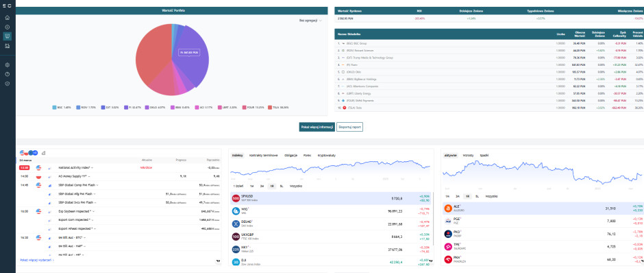Switch to the Spadki tab in stocks widget
Image resolution: width=644 pixels, height=273 pixels.
(484, 156)
